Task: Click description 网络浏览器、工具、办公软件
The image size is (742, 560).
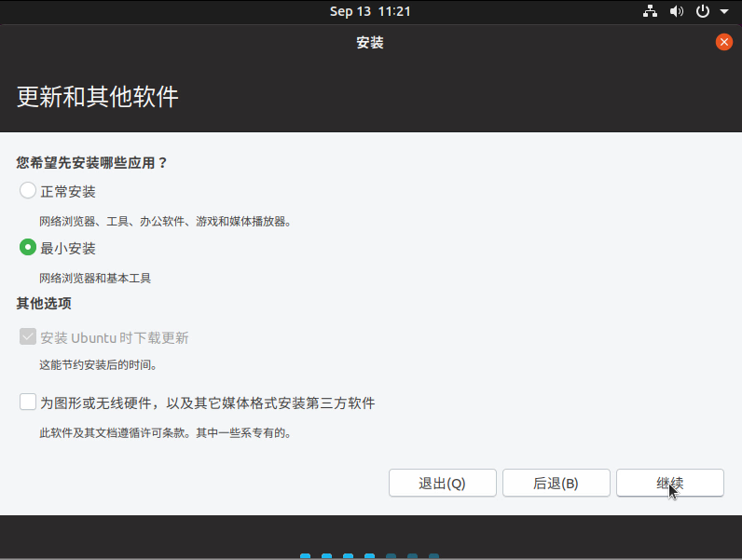Action: (112, 222)
